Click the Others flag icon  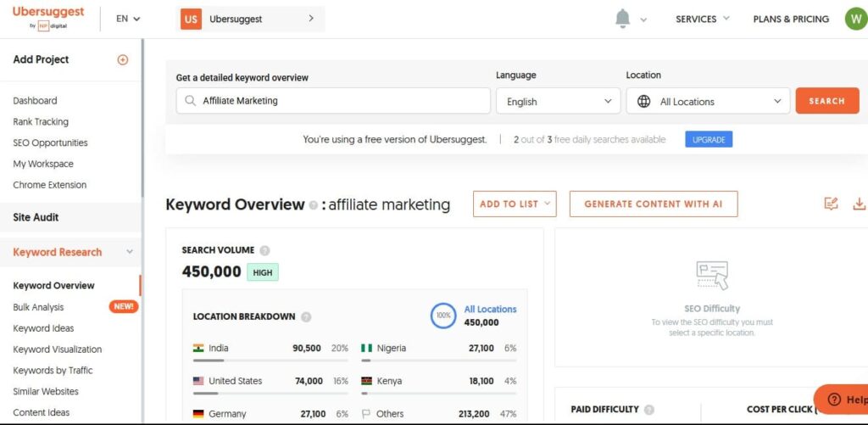click(x=366, y=413)
